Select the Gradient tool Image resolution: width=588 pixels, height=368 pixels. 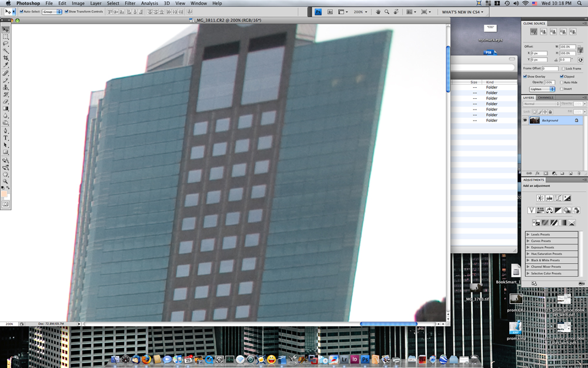(x=6, y=108)
